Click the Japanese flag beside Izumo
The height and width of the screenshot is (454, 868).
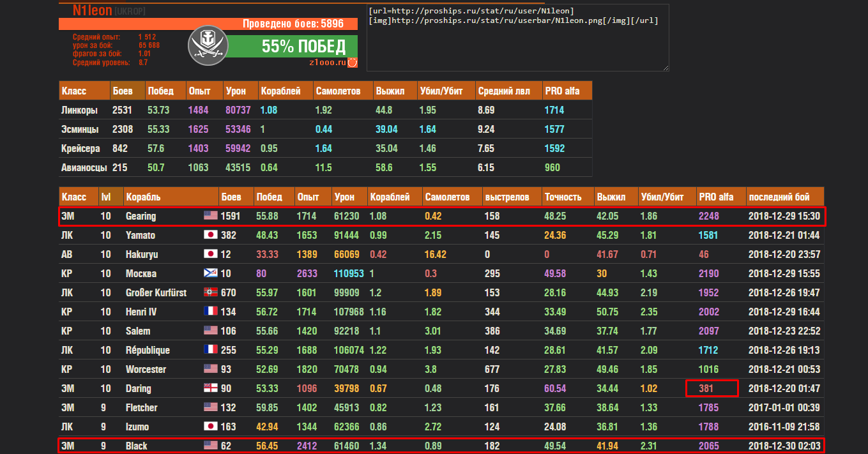(x=211, y=427)
